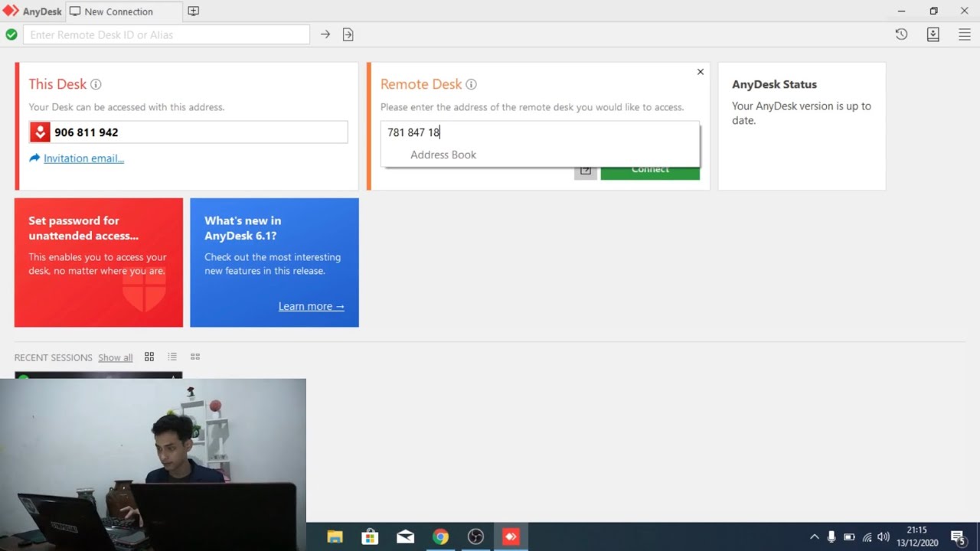Click the AnyDesk logo in title bar
Viewport: 980px width, 551px height.
tap(11, 11)
